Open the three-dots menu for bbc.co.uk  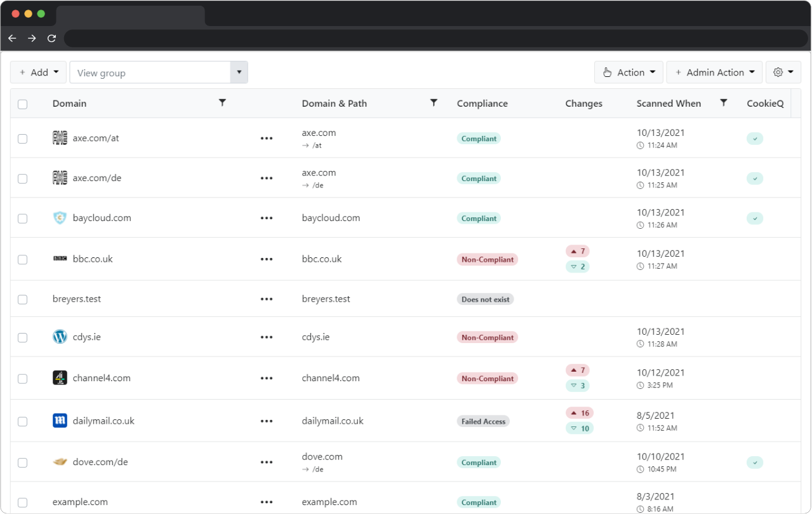pos(267,259)
